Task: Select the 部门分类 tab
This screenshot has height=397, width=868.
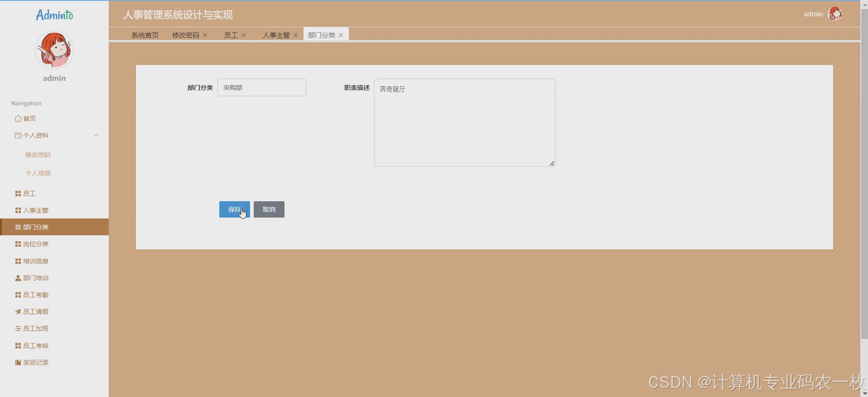Action: [322, 35]
